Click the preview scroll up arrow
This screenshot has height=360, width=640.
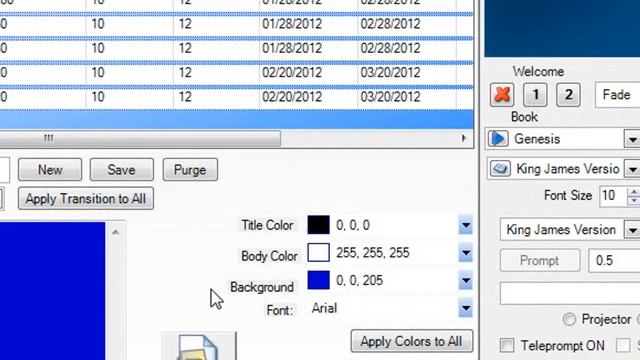[x=116, y=232]
